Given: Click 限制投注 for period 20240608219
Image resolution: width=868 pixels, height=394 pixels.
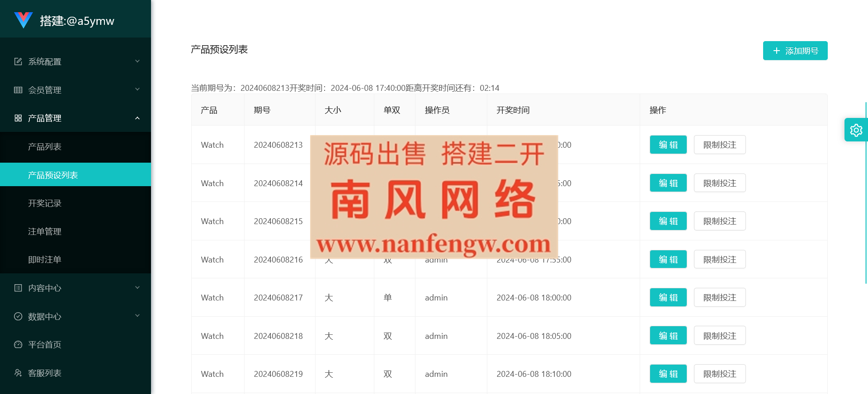Looking at the screenshot, I should [719, 374].
